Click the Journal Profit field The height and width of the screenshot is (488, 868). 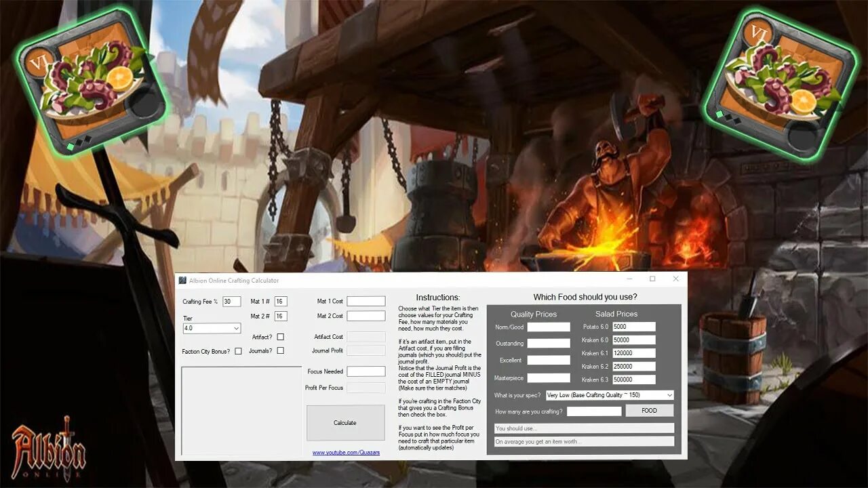click(366, 350)
